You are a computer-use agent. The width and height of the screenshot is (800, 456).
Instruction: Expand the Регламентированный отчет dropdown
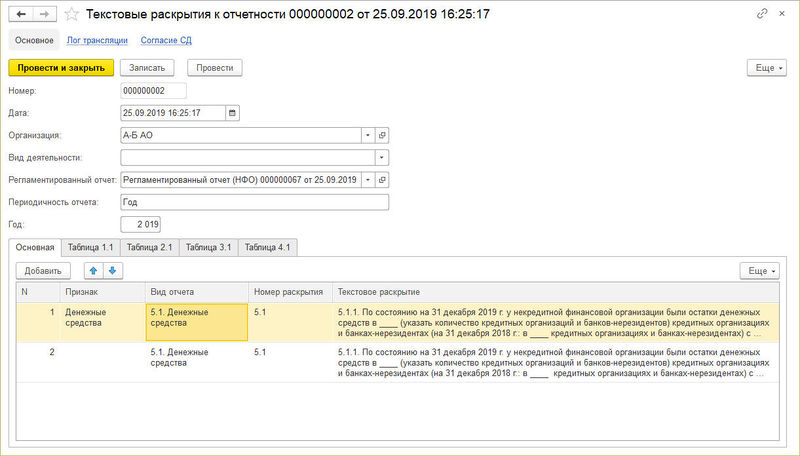pyautogui.click(x=367, y=180)
